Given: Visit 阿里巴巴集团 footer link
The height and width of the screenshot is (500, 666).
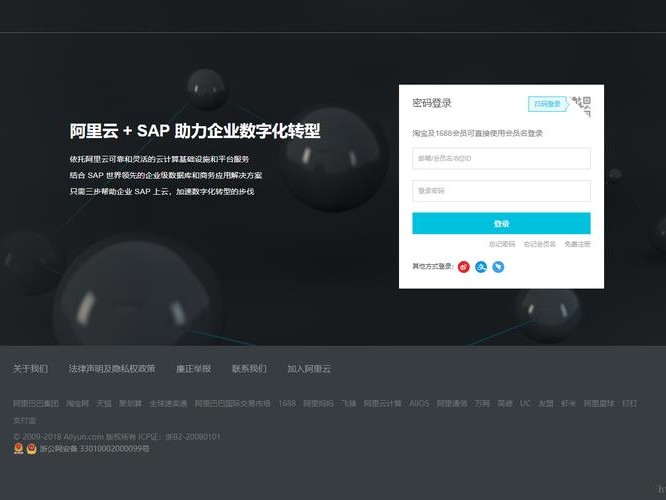Looking at the screenshot, I should point(36,404).
